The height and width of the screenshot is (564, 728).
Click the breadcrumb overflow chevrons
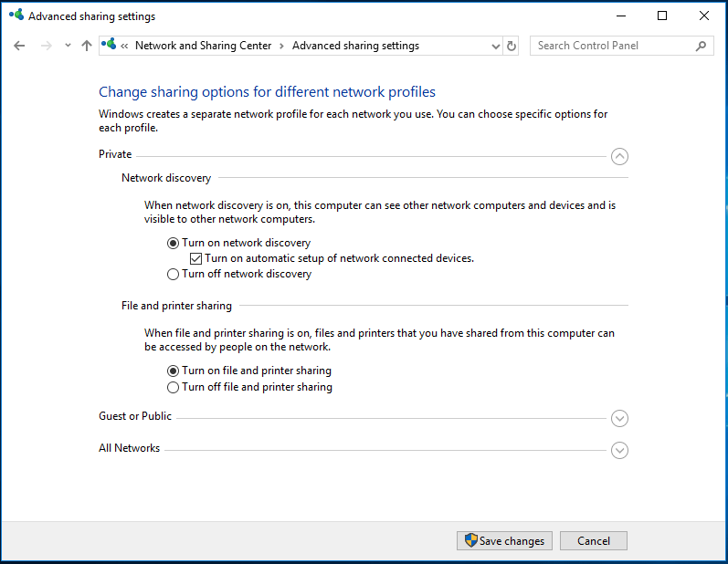pyautogui.click(x=124, y=46)
